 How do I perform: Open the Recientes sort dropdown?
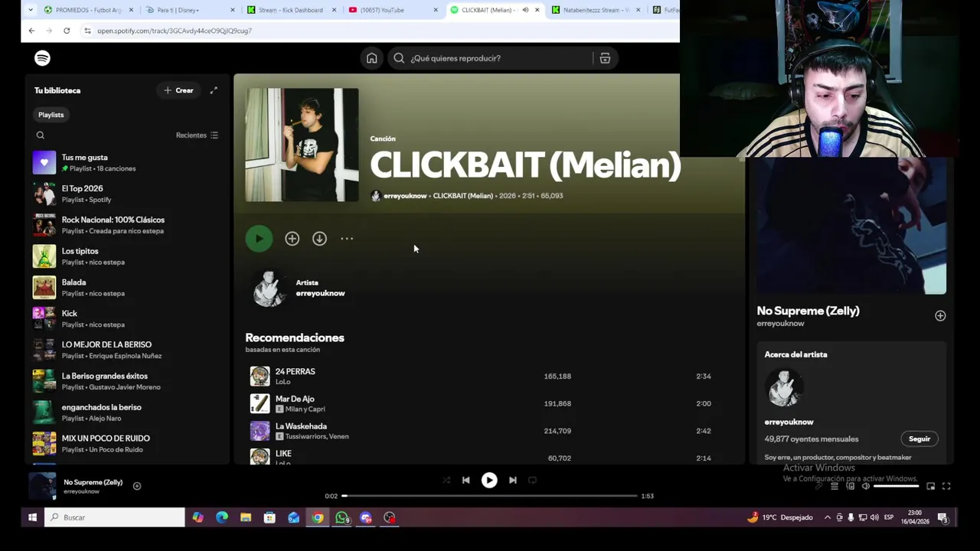pos(198,135)
